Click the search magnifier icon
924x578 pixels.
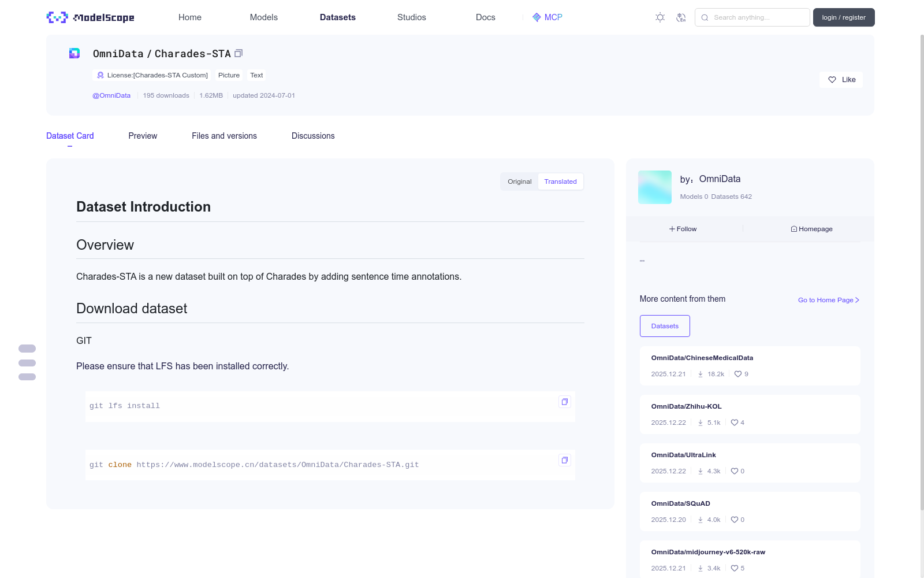click(x=705, y=17)
